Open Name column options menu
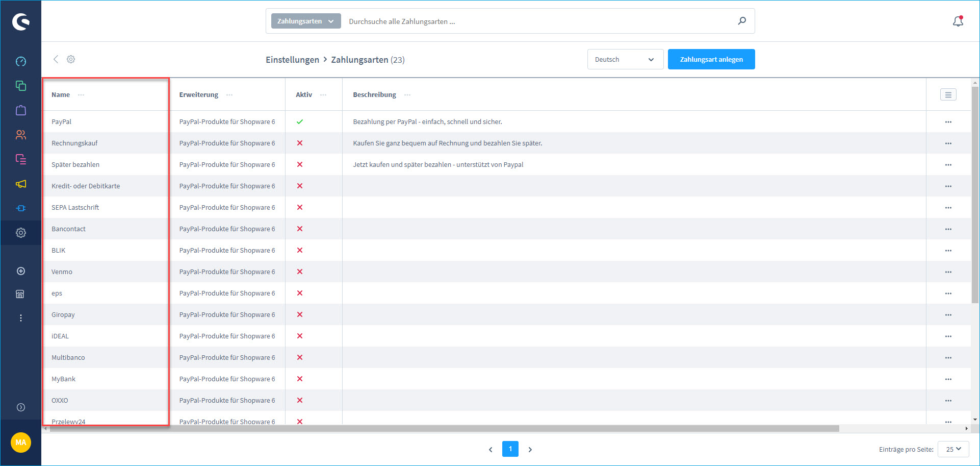 coord(81,94)
